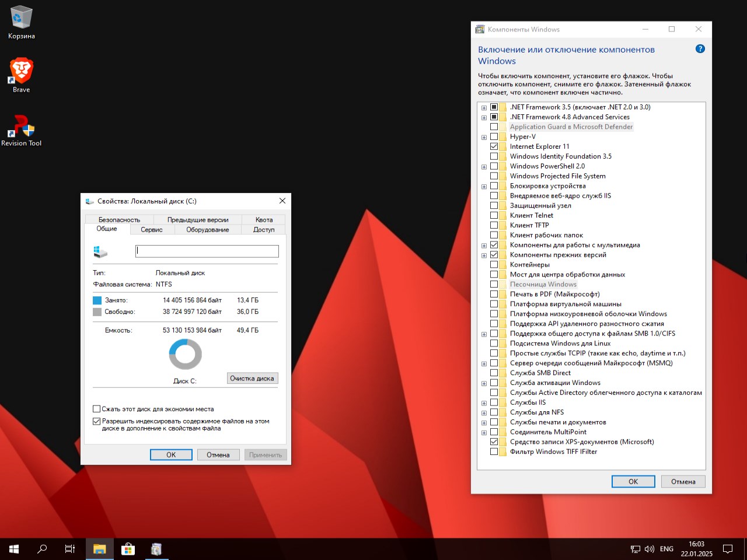The image size is (747, 560).
Task: Close the disk properties dialog
Action: [x=282, y=201]
